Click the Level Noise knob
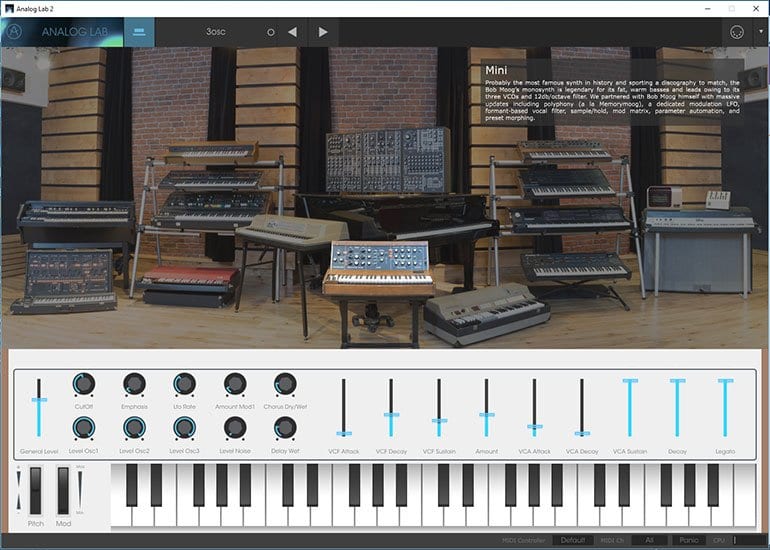770x550 pixels. [x=235, y=428]
